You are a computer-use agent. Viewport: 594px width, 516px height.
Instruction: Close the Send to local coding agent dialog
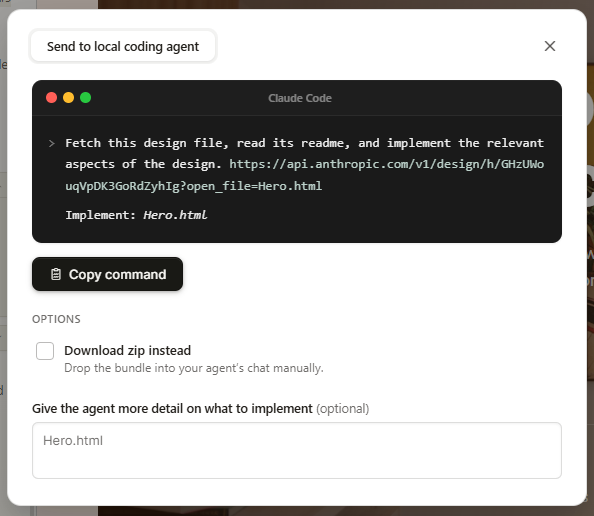point(550,46)
